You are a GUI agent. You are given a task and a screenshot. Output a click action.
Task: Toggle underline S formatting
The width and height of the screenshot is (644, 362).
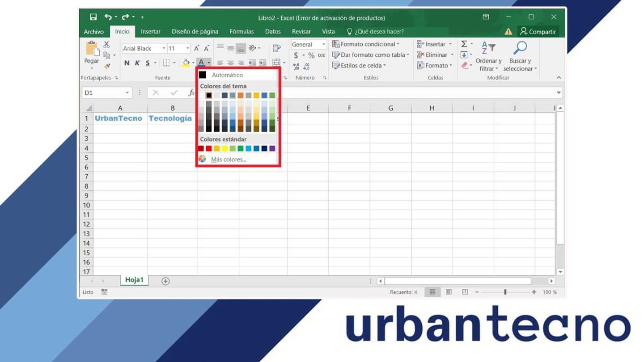click(148, 63)
